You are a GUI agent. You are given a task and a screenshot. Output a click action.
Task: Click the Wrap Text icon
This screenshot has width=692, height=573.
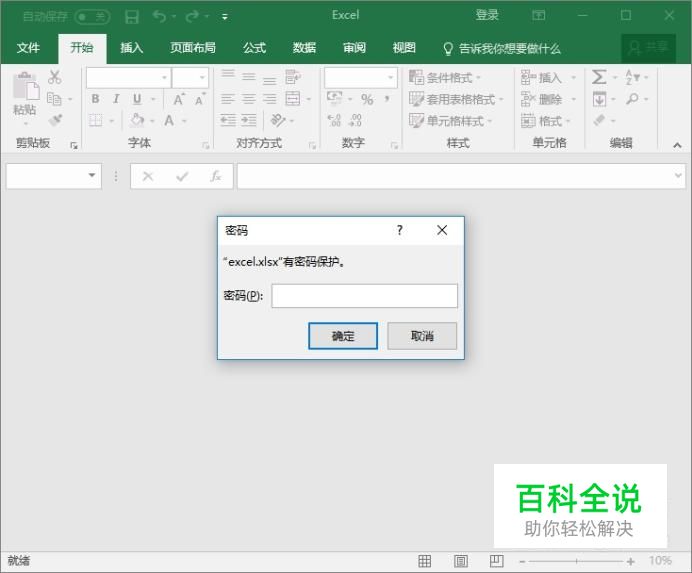click(x=293, y=77)
